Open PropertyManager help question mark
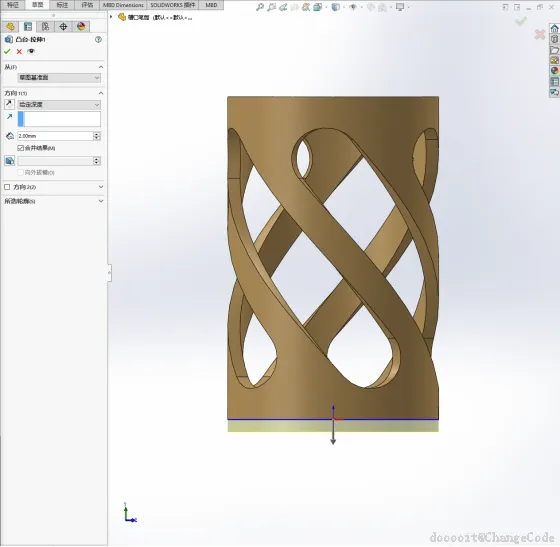The height and width of the screenshot is (547, 560). point(98,40)
